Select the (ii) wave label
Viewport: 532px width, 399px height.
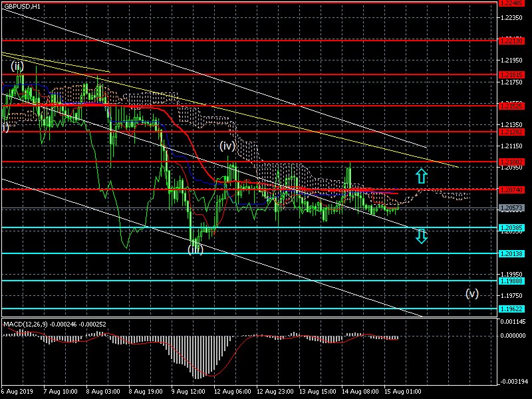pyautogui.click(x=17, y=66)
